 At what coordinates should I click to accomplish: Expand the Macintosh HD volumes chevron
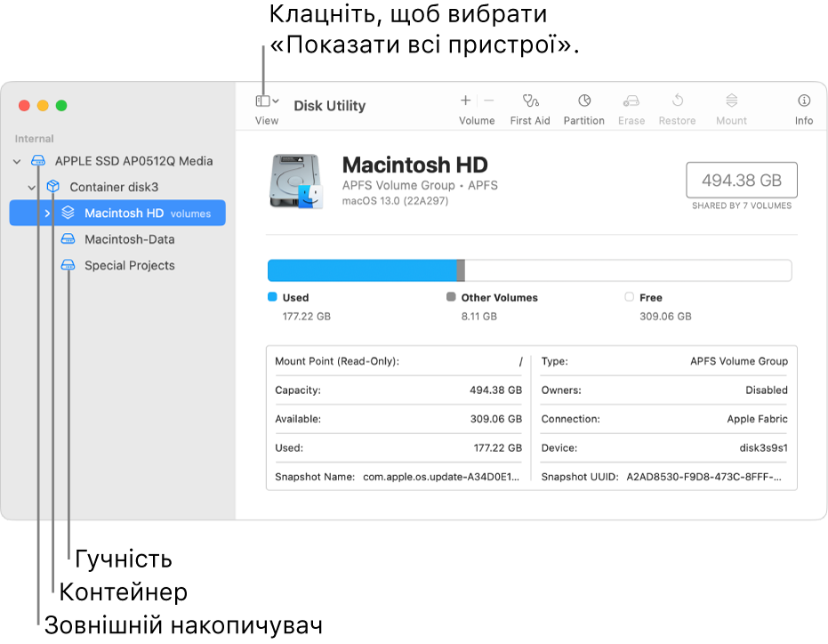pos(45,213)
